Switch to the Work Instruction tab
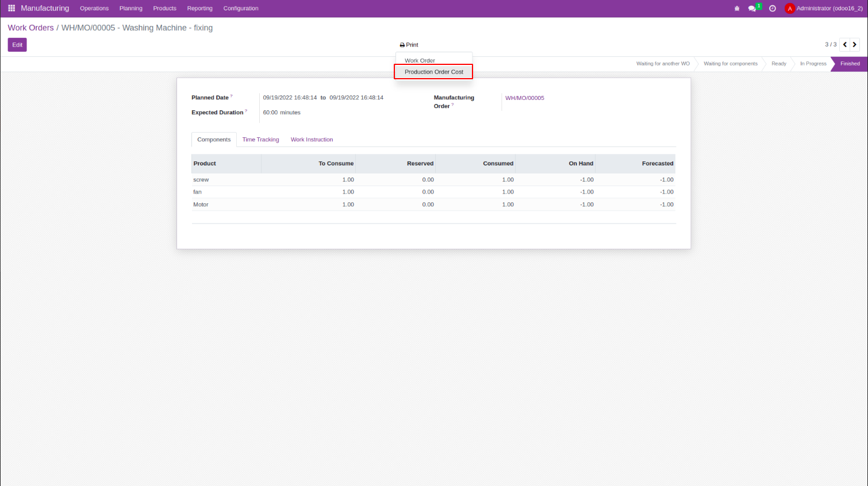This screenshot has width=868, height=486. click(312, 140)
